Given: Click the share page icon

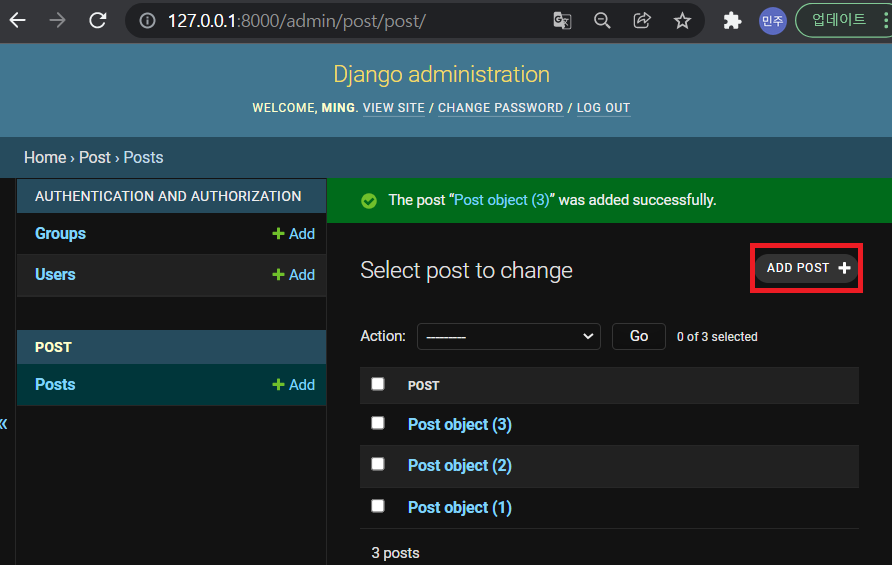Looking at the screenshot, I should pyautogui.click(x=642, y=21).
